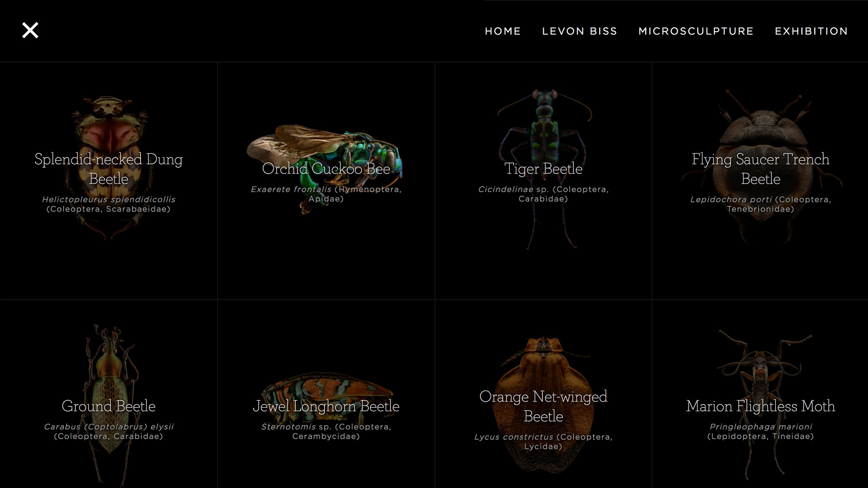Select the Exaerete frontalis scientific name text
This screenshot has width=868, height=488.
click(291, 189)
